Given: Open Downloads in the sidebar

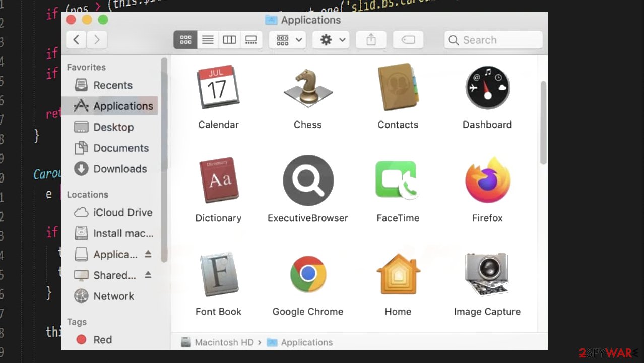Looking at the screenshot, I should click(109, 169).
